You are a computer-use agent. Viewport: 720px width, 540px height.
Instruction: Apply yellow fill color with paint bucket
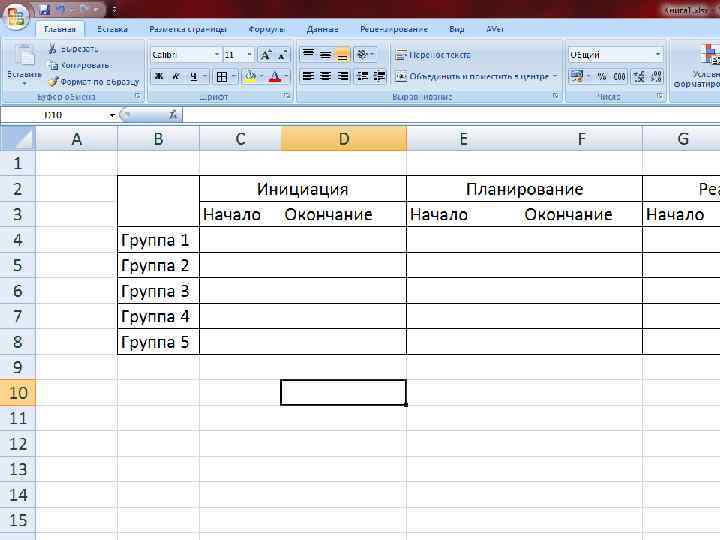251,76
